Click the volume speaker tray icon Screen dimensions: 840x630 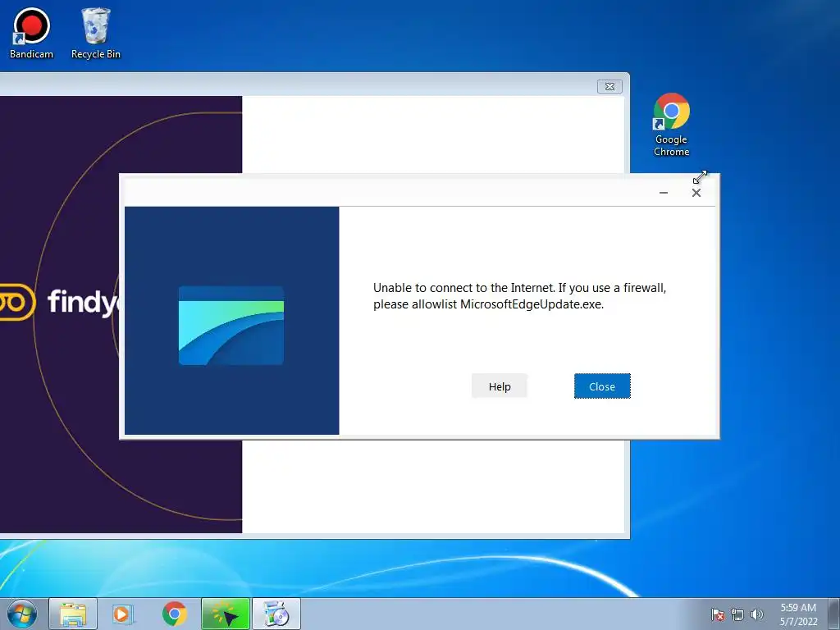coord(757,615)
